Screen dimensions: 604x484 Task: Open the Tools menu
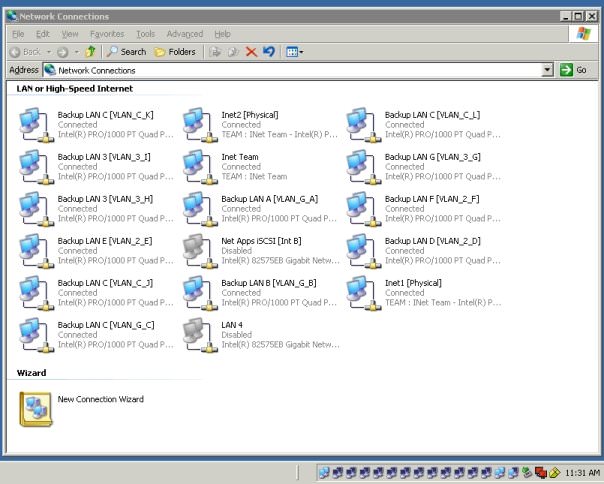tap(146, 34)
